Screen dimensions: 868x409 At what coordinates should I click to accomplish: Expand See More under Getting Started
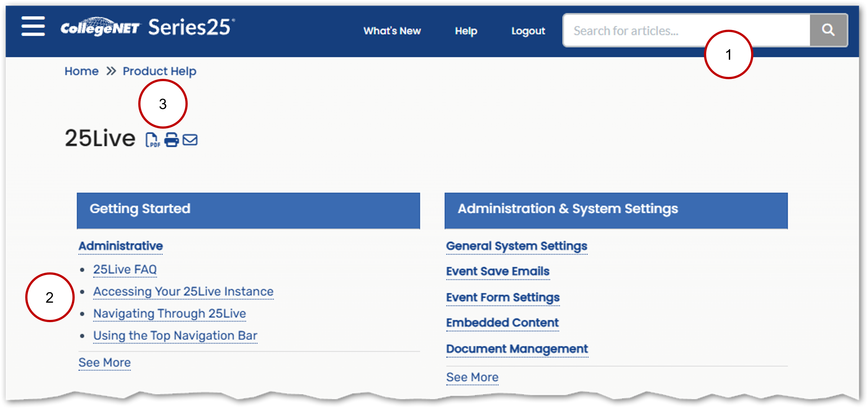pos(104,362)
